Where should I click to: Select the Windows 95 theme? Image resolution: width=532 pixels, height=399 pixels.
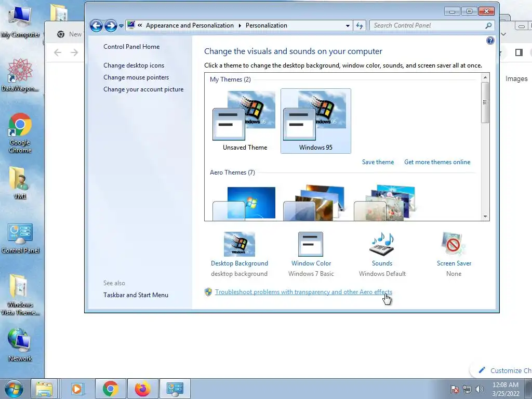[x=315, y=121]
